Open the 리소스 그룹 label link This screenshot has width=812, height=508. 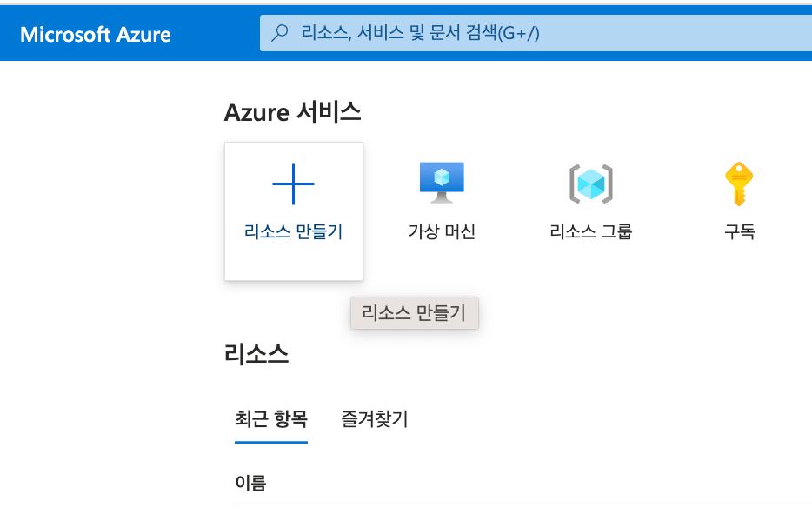[591, 231]
